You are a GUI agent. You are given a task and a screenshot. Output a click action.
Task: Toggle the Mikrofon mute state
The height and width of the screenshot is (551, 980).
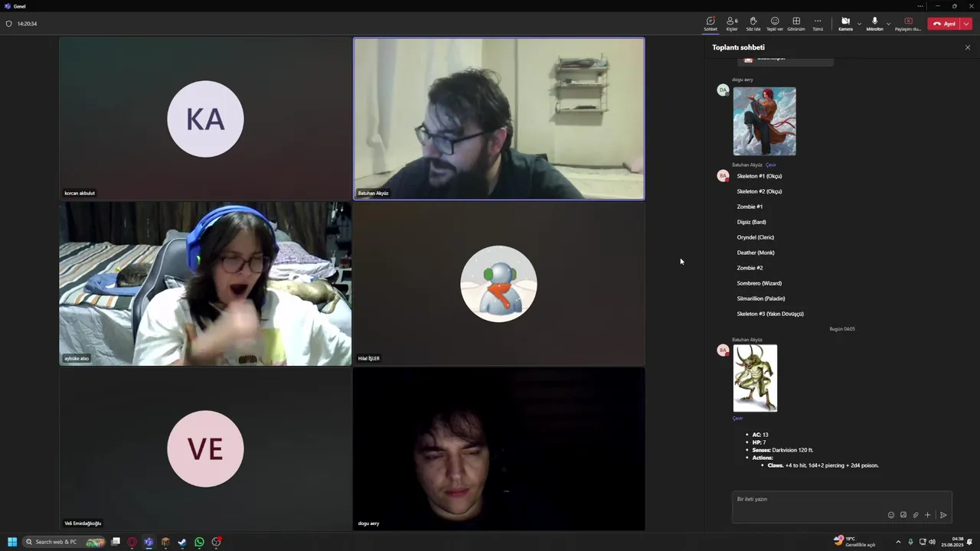(x=874, y=24)
